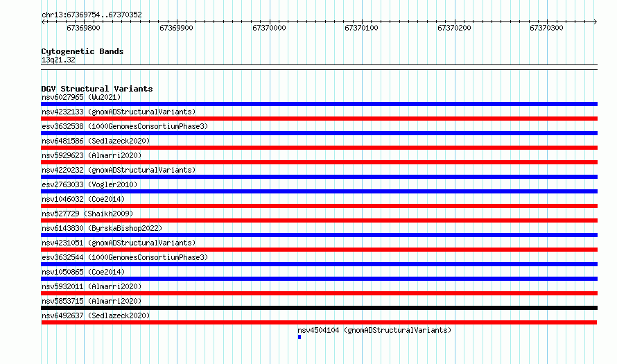Image resolution: width=617 pixels, height=364 pixels.
Task: Select the red bar below nsv1046032
Action: pos(319,206)
